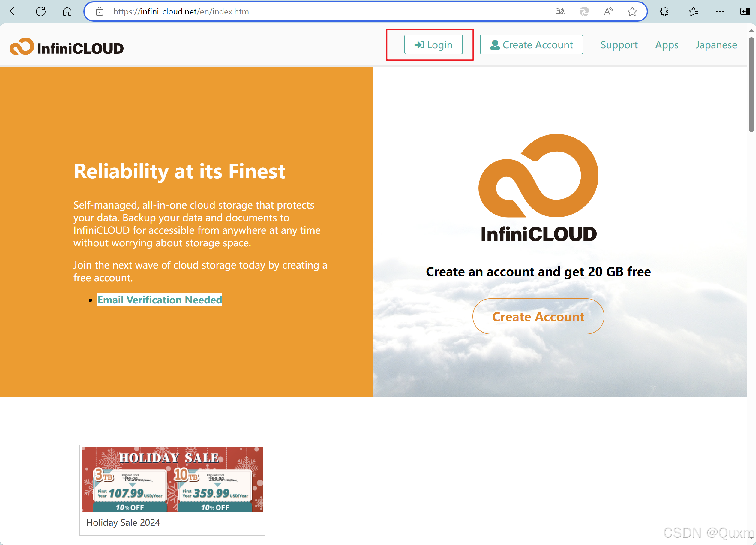Open Email Verification Needed link
The height and width of the screenshot is (545, 756).
[160, 300]
